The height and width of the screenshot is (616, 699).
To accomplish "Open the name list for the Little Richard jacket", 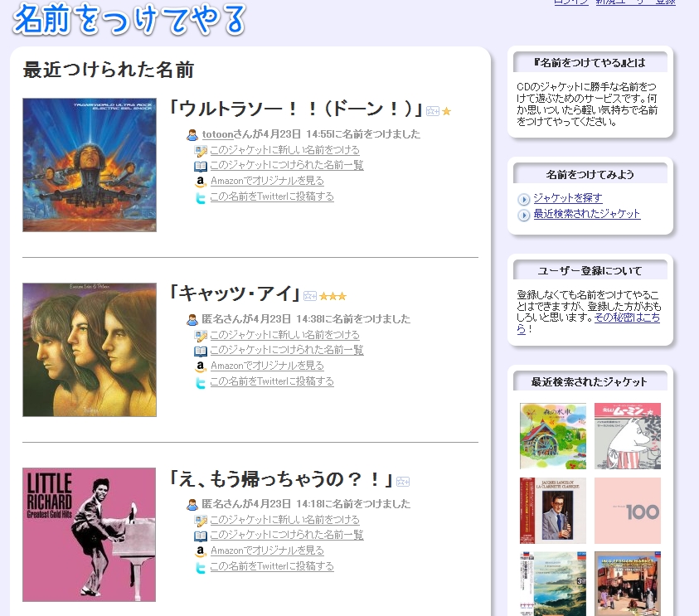I will tap(287, 535).
